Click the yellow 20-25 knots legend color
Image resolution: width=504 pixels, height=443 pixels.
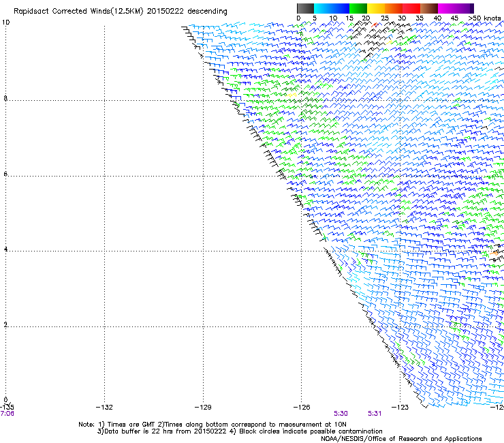376,8
